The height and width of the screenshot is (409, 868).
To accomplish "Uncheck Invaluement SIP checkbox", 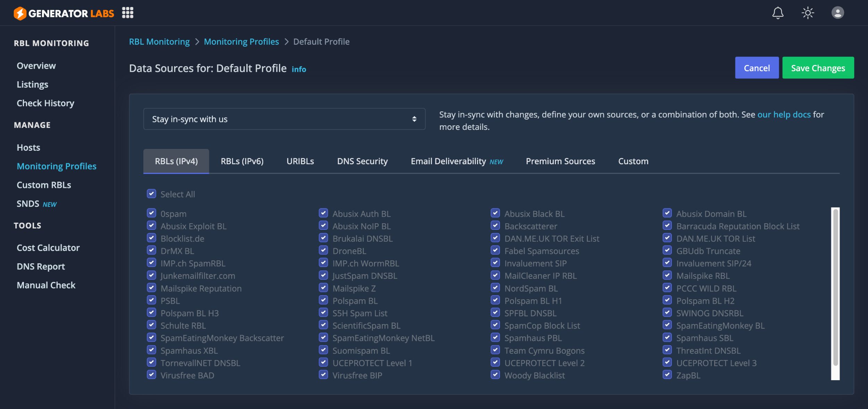I will (495, 263).
